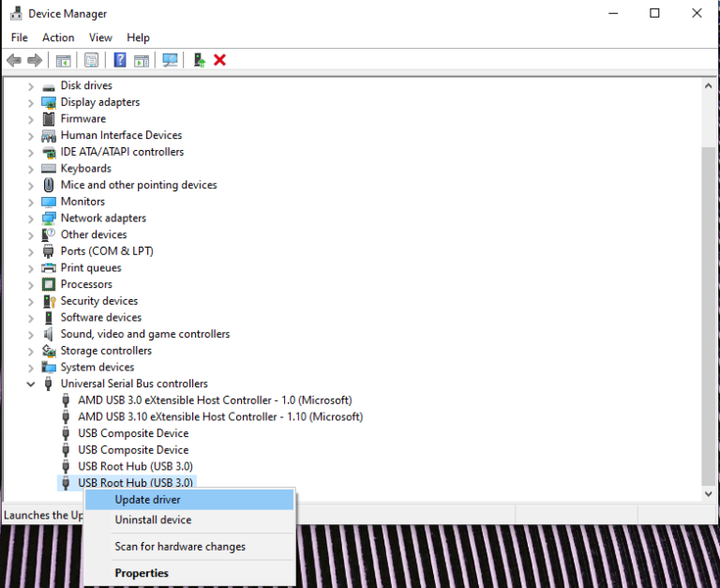Choose Scan for hardware changes in context menu
This screenshot has height=588, width=720.
tap(189, 546)
